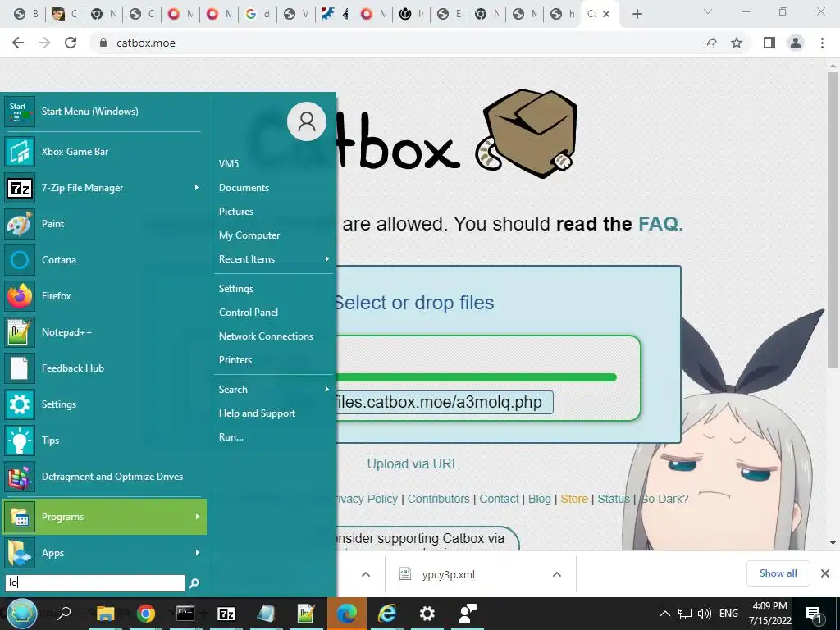Show hidden system tray icons

tap(664, 614)
